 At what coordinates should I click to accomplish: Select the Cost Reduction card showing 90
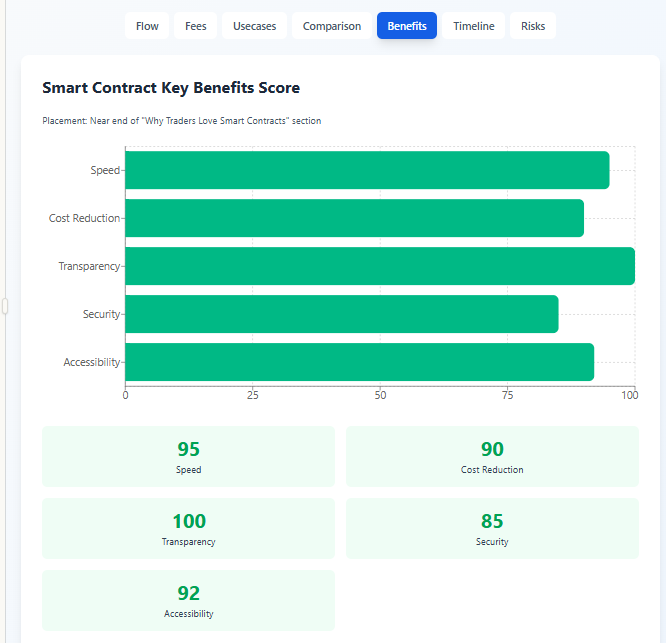(492, 457)
